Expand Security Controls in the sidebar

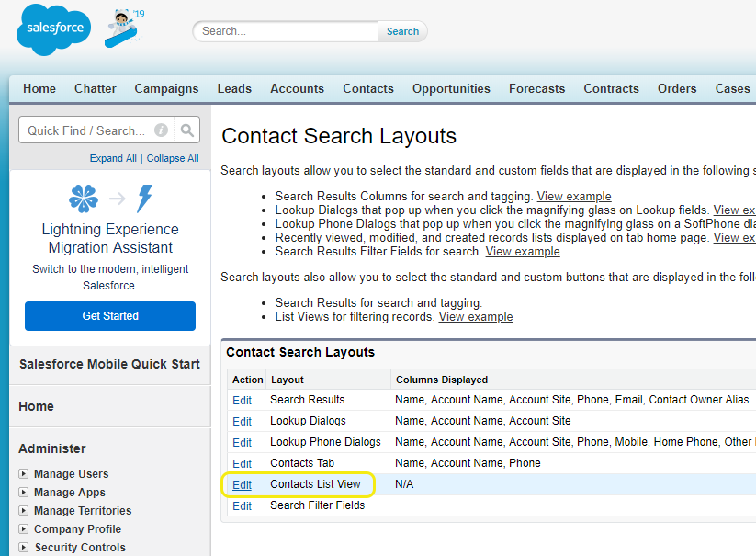click(23, 548)
